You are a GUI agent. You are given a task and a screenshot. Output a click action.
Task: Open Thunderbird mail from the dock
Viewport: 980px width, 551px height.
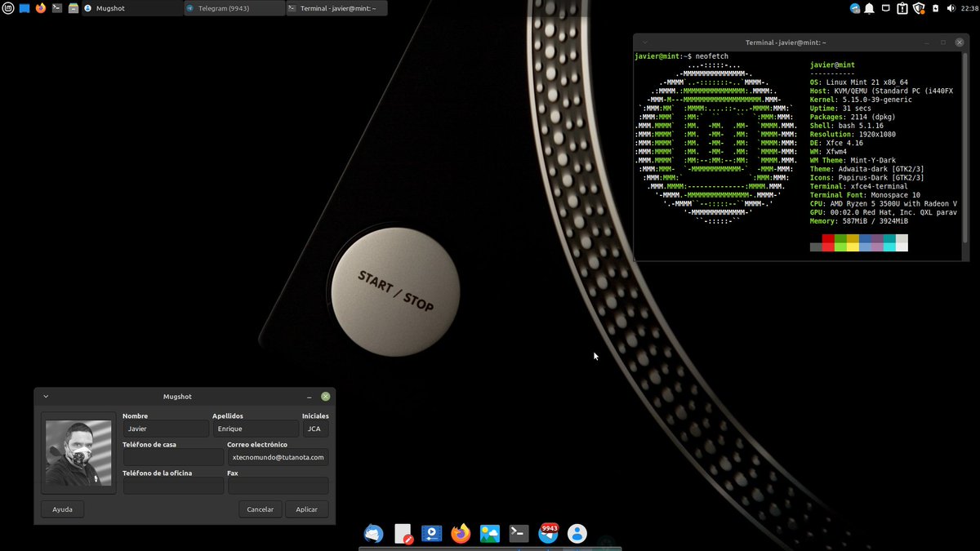374,533
